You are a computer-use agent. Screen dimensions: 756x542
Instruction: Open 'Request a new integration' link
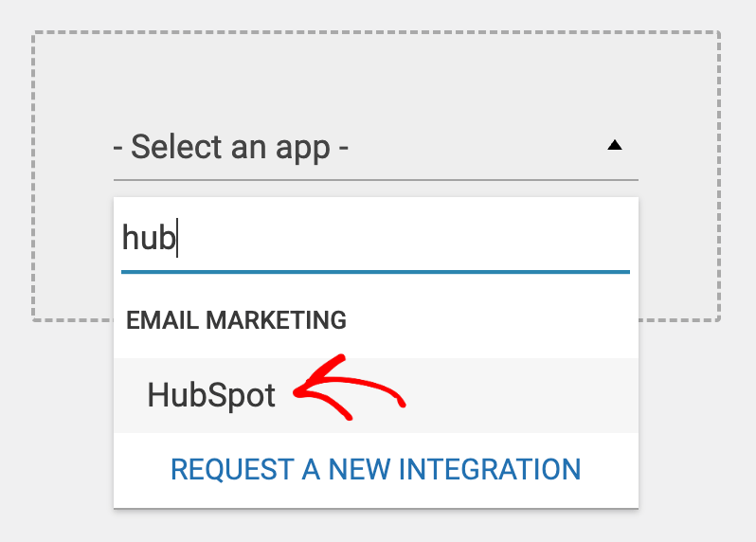click(376, 469)
